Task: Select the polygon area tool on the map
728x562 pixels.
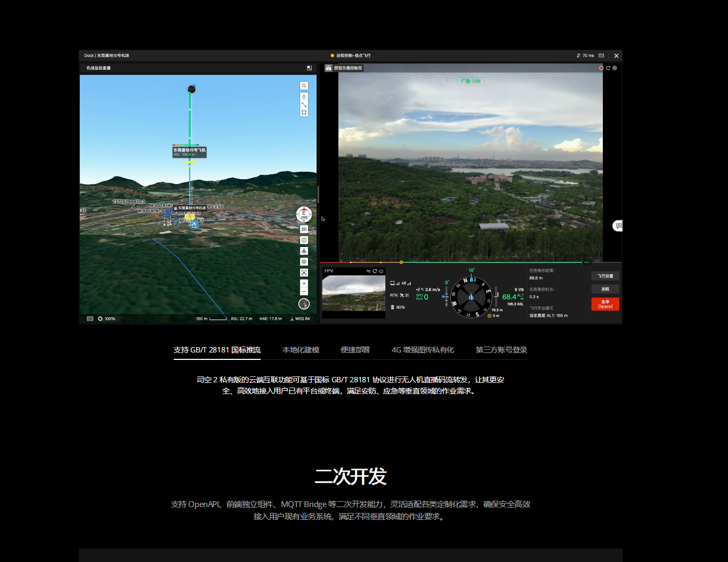Action: (304, 113)
